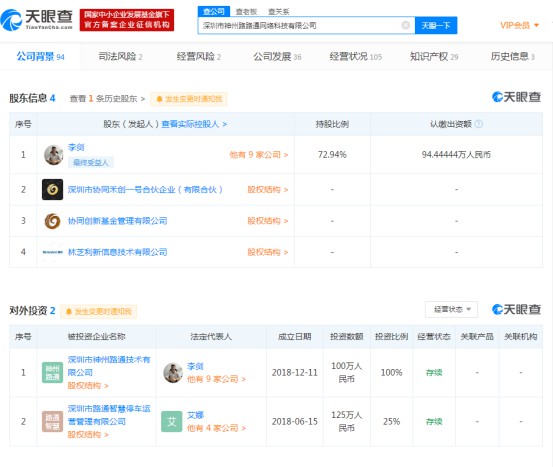
Task: Switch to the 知识产权 tab
Action: pyautogui.click(x=434, y=56)
